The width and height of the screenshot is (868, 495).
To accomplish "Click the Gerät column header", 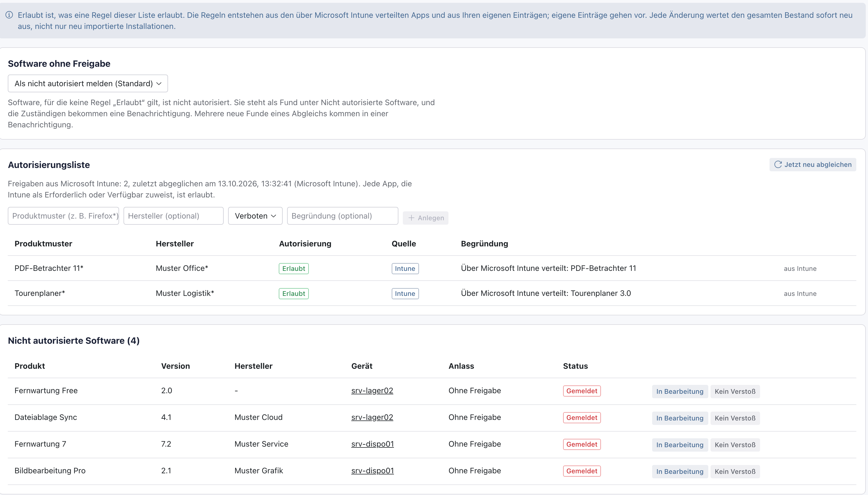I will coord(362,366).
